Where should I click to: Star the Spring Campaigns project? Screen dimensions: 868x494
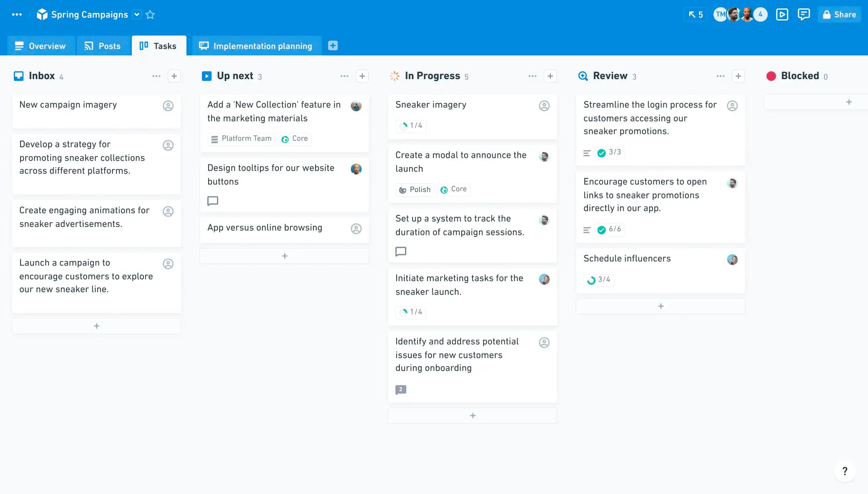click(x=150, y=15)
